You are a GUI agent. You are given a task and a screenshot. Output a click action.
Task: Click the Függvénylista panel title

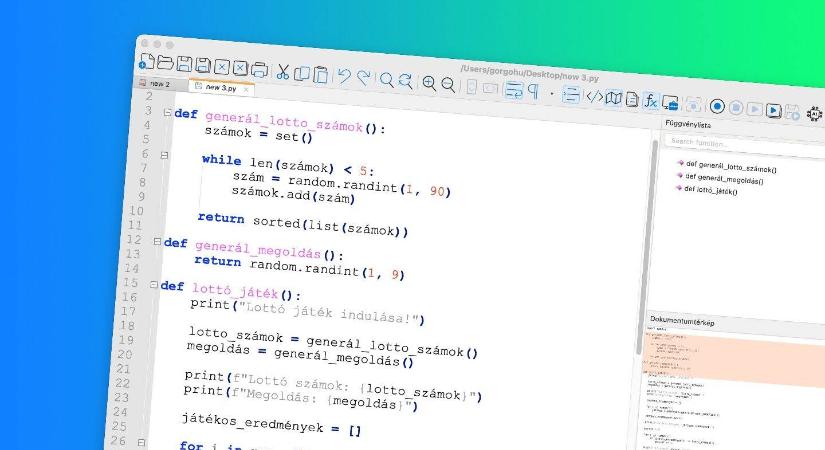pos(688,124)
